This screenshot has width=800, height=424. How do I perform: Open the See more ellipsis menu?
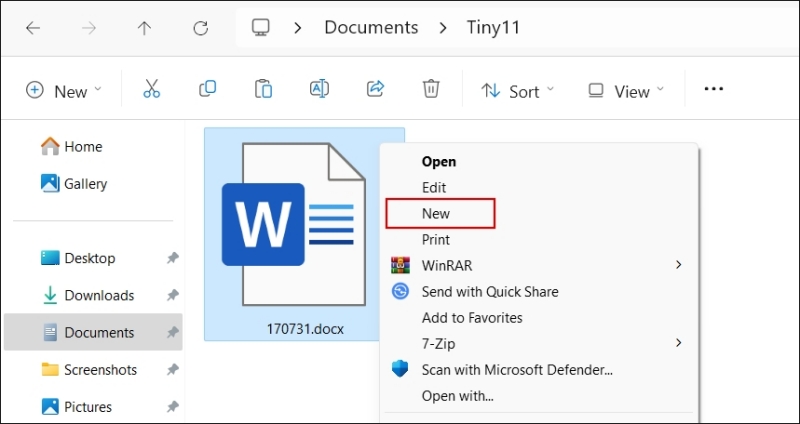point(713,89)
